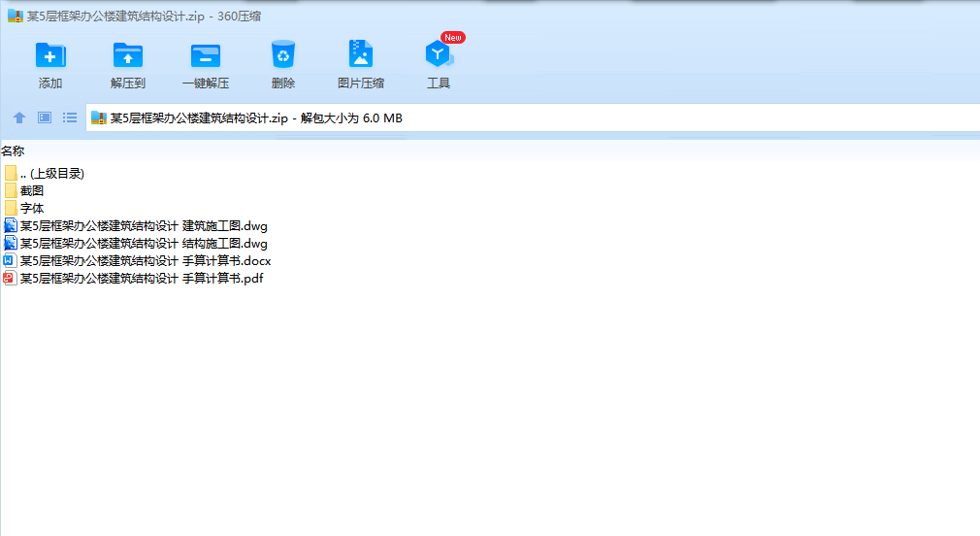Select the 截图 folder
This screenshot has width=980, height=536.
point(23,190)
